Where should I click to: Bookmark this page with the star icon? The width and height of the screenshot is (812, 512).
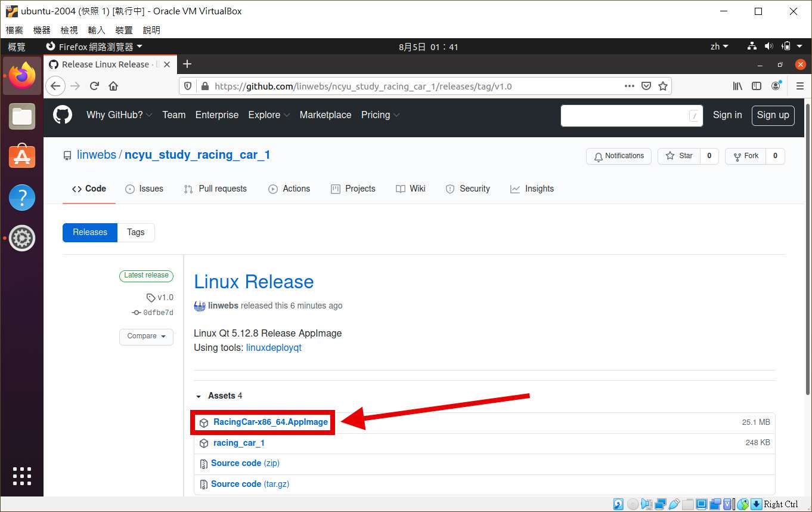pos(662,86)
